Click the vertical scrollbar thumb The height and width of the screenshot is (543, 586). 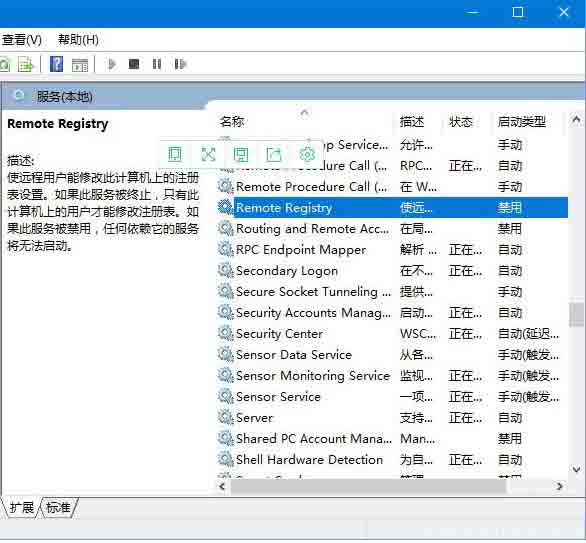(x=576, y=315)
